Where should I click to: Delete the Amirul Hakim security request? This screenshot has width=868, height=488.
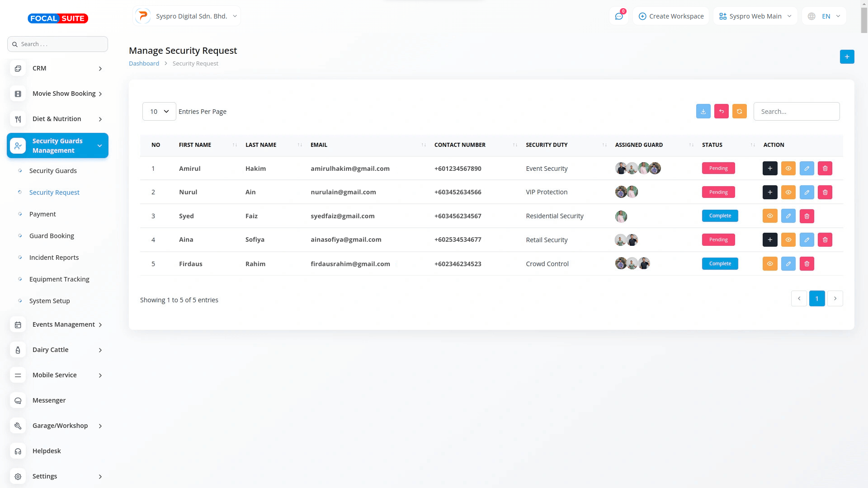pos(825,169)
